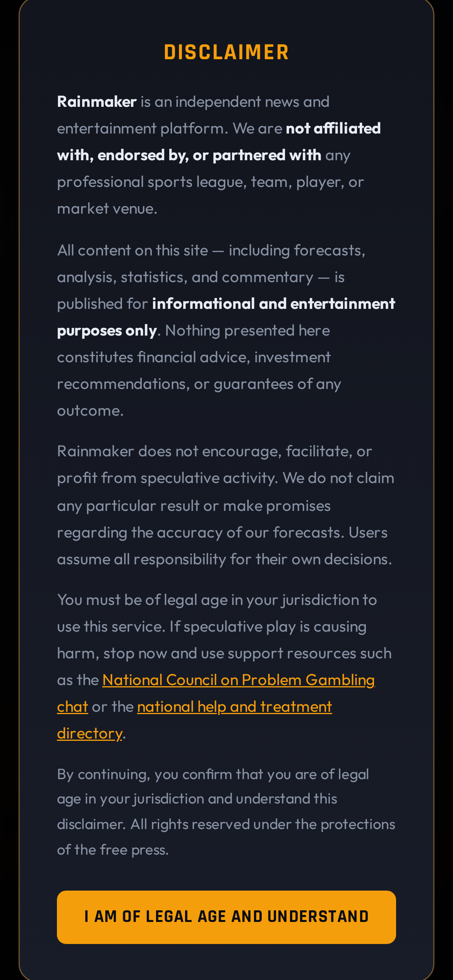Open the National Council on Problem Gambling link
This screenshot has height=980, width=453.
coord(238,680)
